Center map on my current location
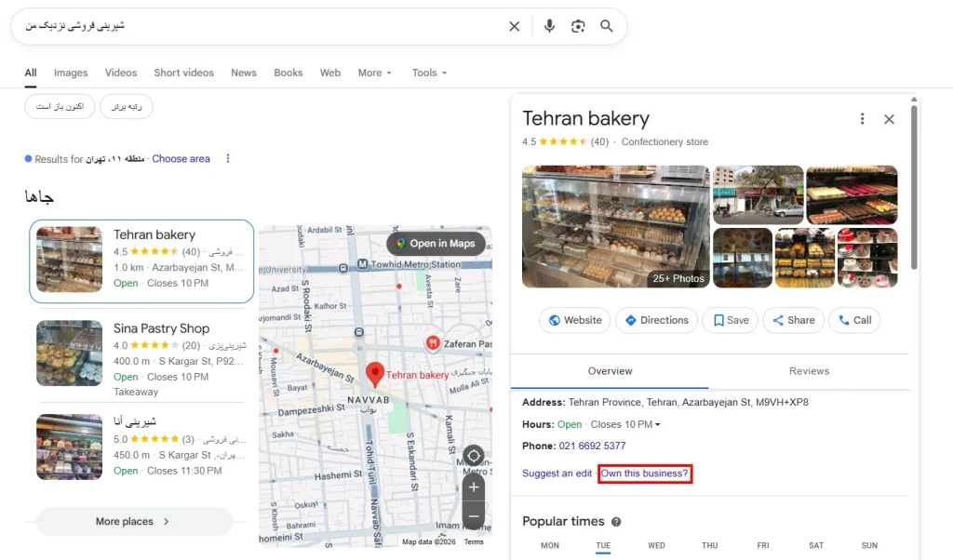This screenshot has height=560, width=953. (474, 456)
